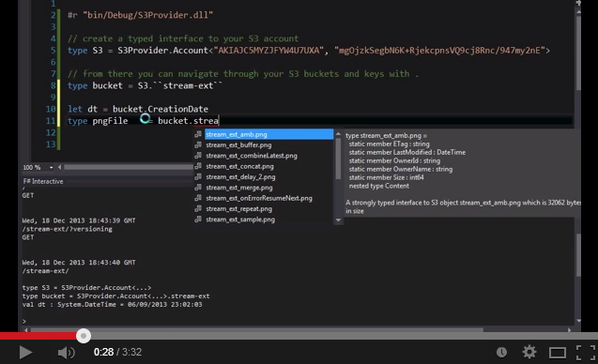
Task: Click the F# Interactive horizontal scrollbar thumb
Action: pos(256,330)
